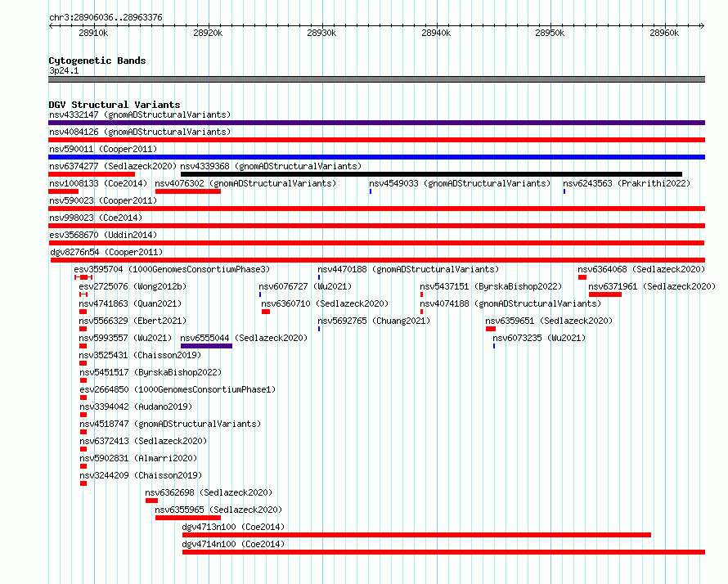Click nsv6372413 (Sedlazeck2020) label
Viewport: 728px width, 584px height.
pyautogui.click(x=143, y=441)
